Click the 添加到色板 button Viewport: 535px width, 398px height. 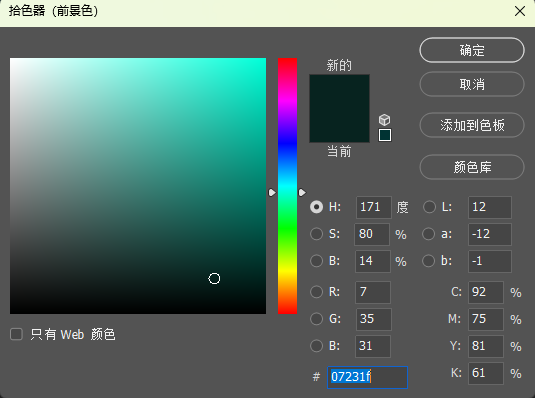(472, 125)
